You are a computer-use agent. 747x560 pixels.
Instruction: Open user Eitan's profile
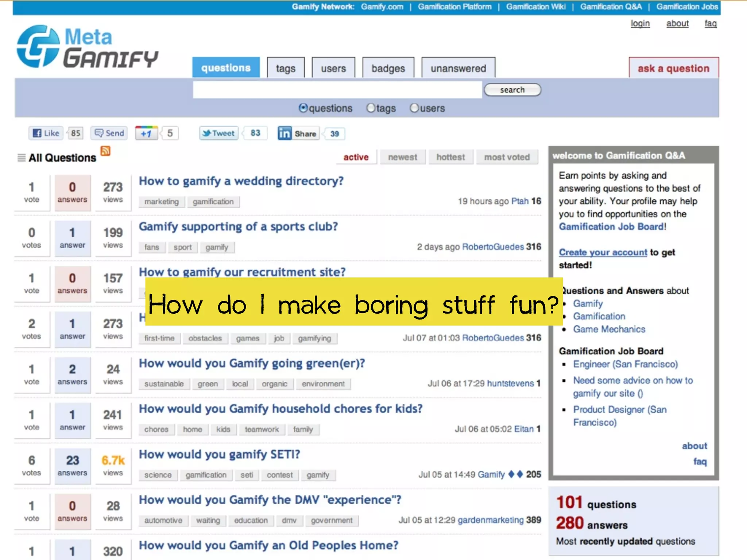[524, 429]
